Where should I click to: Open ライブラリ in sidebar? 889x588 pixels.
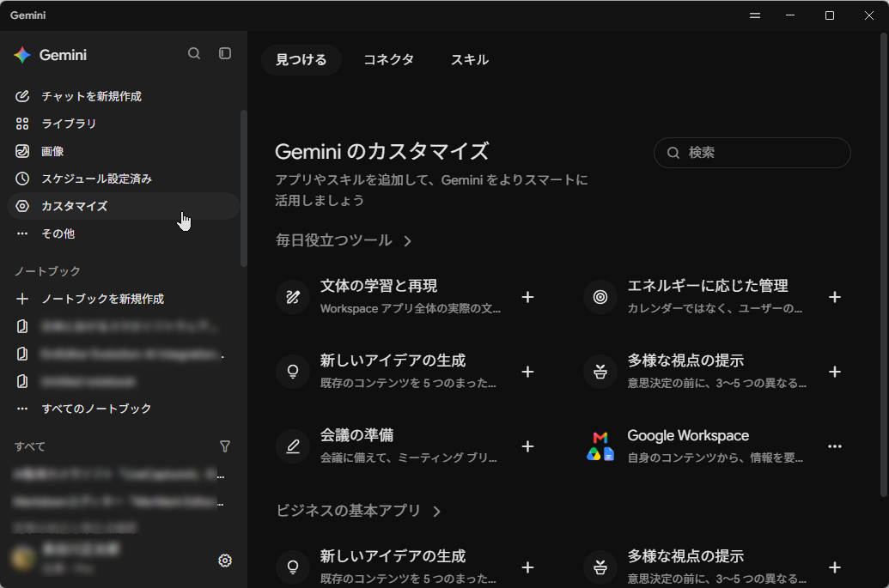click(x=124, y=124)
